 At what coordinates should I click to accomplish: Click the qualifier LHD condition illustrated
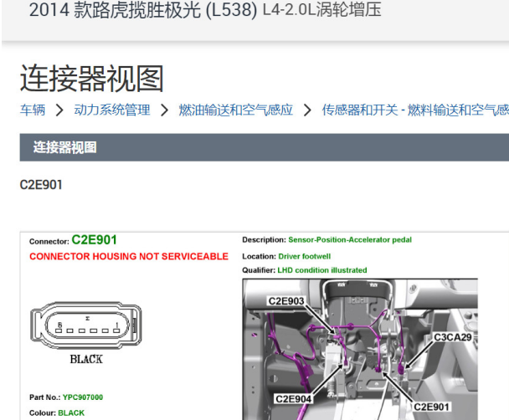tap(322, 270)
